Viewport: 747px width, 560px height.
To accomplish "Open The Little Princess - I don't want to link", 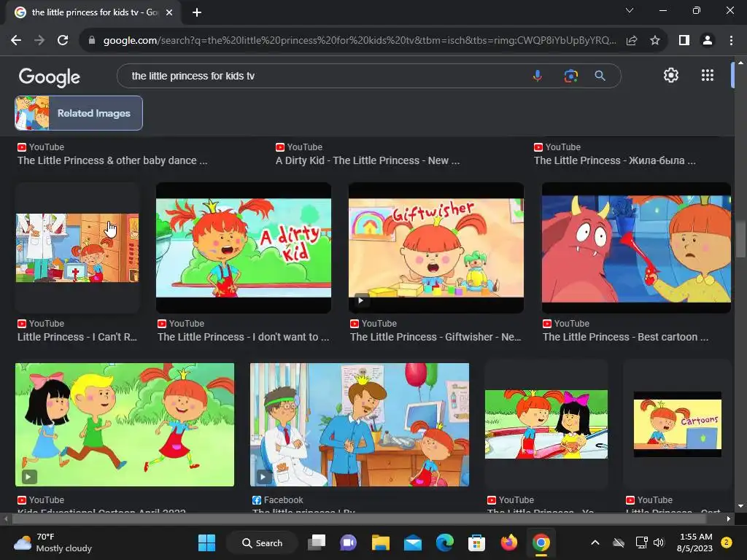I will 244,337.
